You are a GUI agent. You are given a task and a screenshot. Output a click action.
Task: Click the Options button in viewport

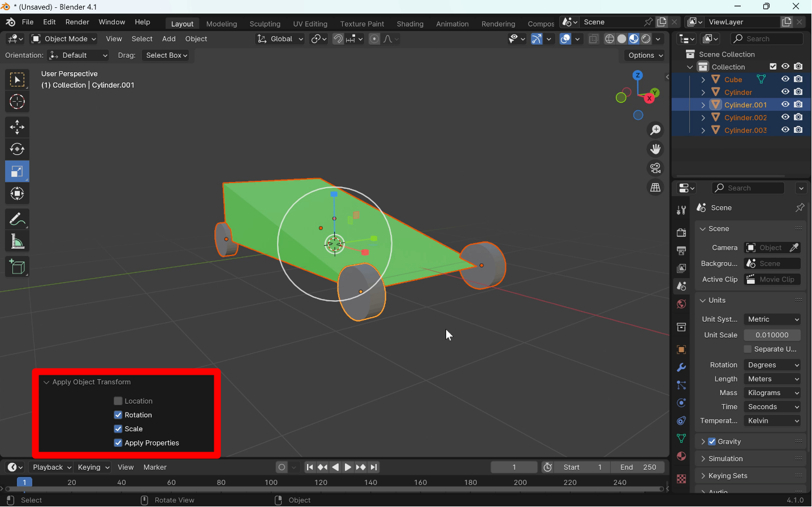[645, 55]
